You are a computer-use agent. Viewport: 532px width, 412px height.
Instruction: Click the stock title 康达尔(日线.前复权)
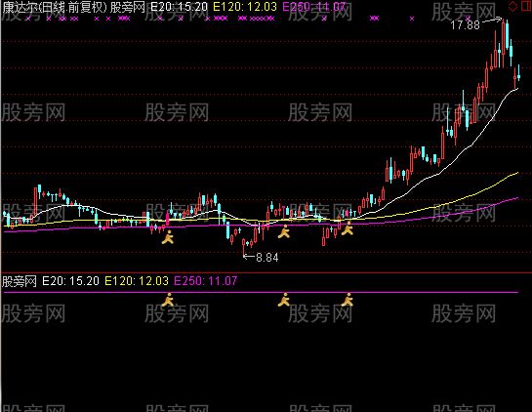pyautogui.click(x=55, y=7)
